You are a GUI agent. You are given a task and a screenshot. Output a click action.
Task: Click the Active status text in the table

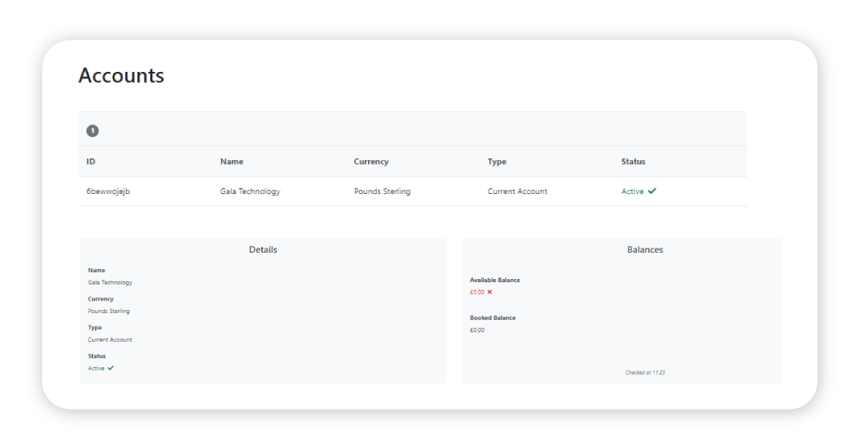(x=632, y=191)
